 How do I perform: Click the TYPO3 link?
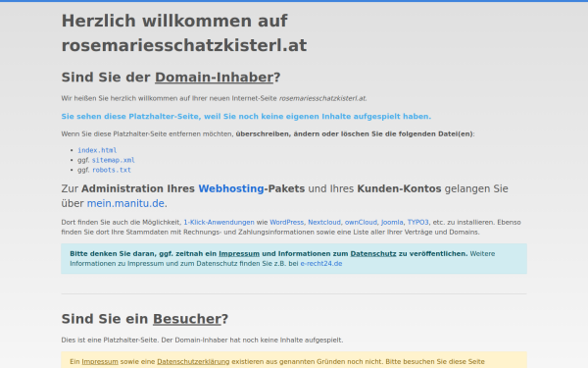coord(417,223)
